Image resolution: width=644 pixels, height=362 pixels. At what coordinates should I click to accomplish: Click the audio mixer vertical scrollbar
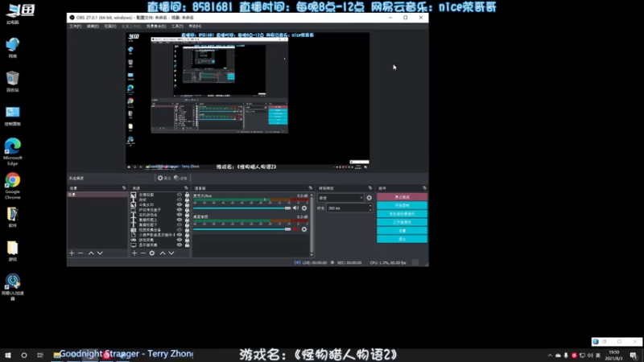pos(312,224)
